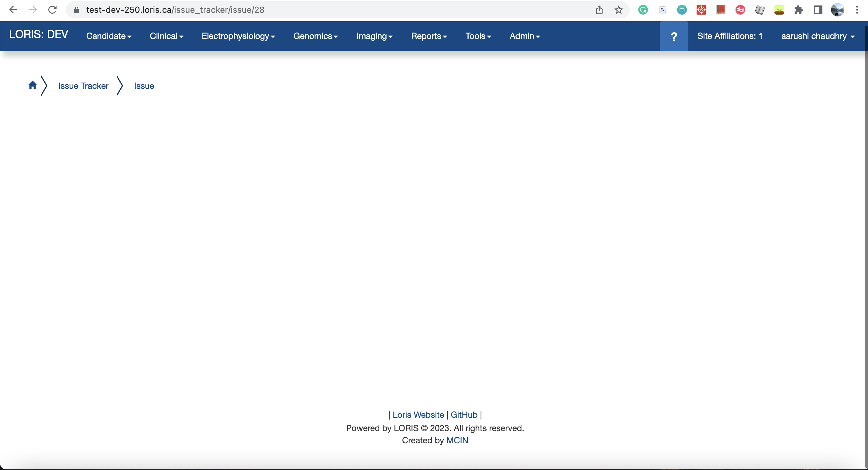
Task: Open the MCIN link in footer
Action: click(x=457, y=440)
